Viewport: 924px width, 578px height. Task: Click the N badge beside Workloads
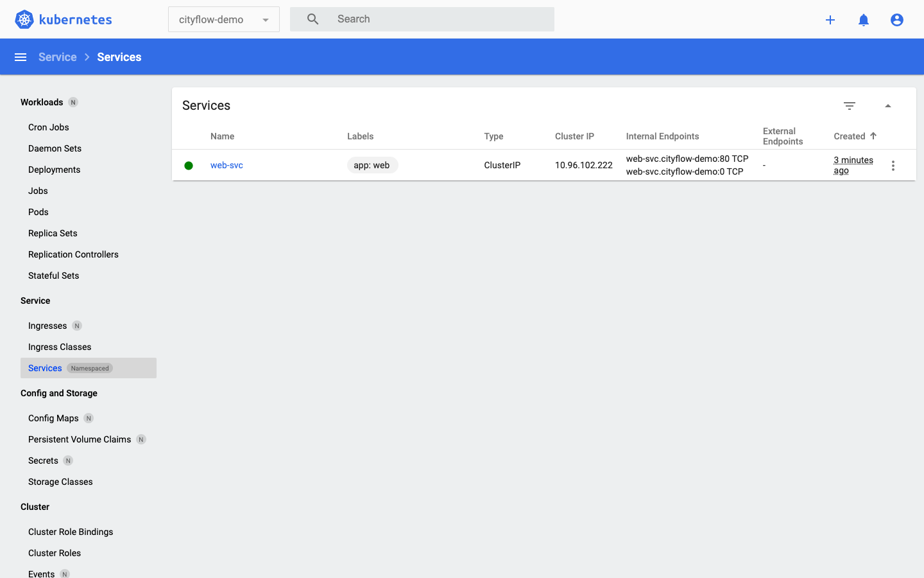pos(73,102)
